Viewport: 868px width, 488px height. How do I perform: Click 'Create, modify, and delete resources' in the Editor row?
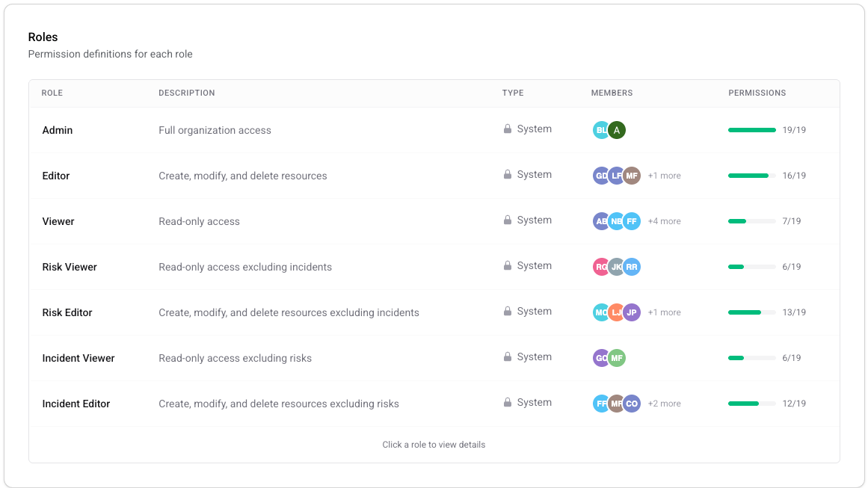point(242,176)
